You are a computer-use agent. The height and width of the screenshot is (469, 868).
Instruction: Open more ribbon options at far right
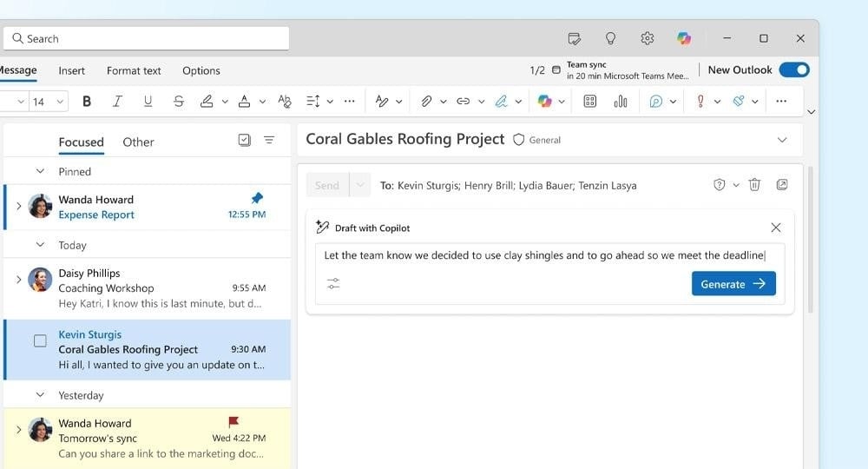(x=781, y=102)
